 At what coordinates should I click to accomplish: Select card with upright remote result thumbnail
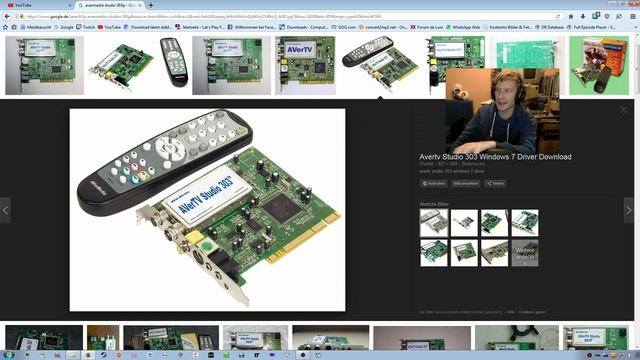click(139, 65)
